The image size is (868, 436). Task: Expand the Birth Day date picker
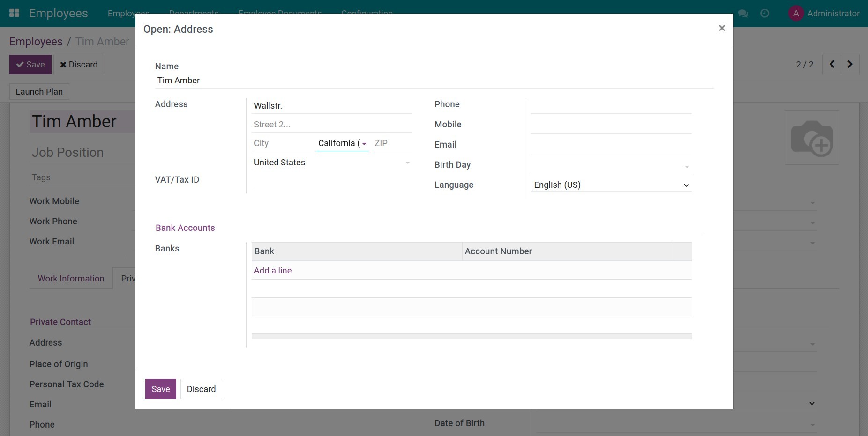click(686, 166)
